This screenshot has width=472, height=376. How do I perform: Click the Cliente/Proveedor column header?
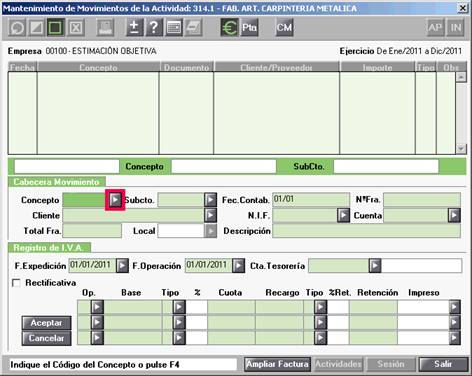click(277, 67)
